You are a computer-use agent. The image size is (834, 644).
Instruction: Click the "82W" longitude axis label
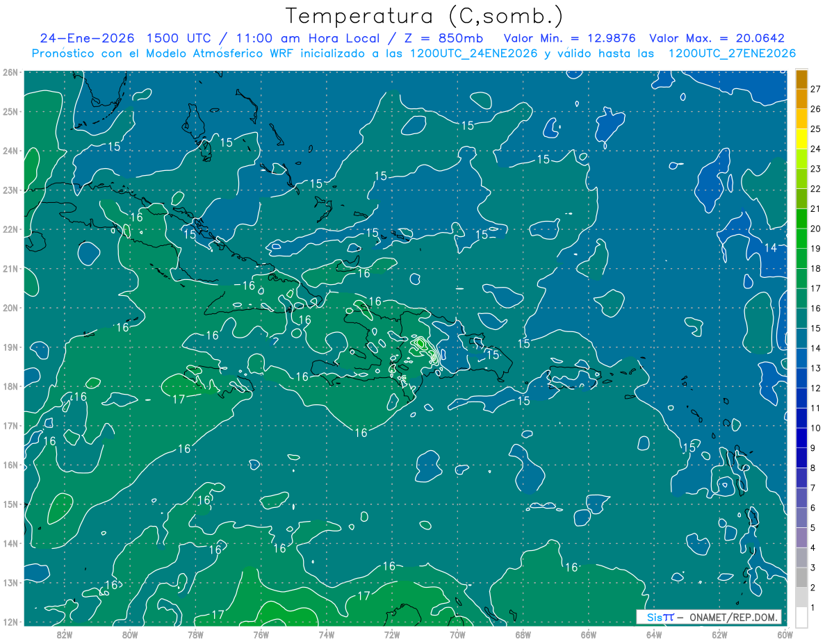coord(65,634)
